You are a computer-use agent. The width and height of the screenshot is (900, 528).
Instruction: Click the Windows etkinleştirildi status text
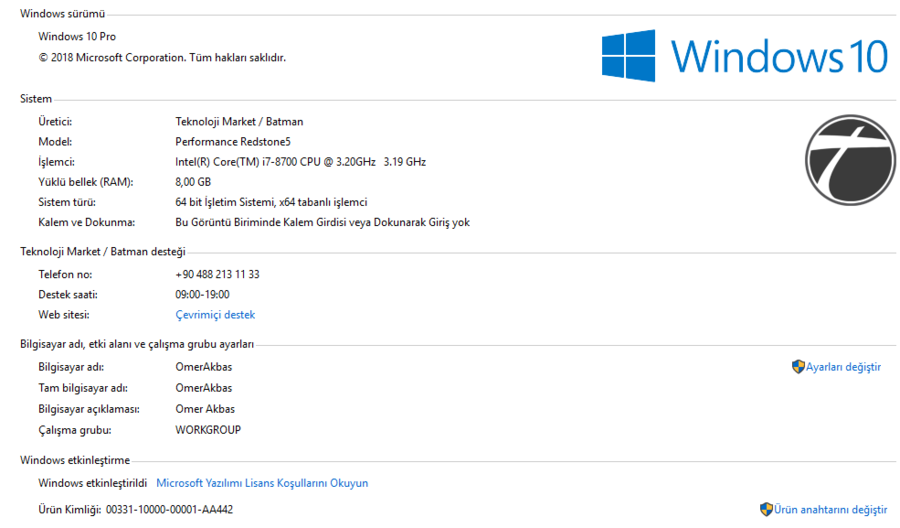coord(92,483)
